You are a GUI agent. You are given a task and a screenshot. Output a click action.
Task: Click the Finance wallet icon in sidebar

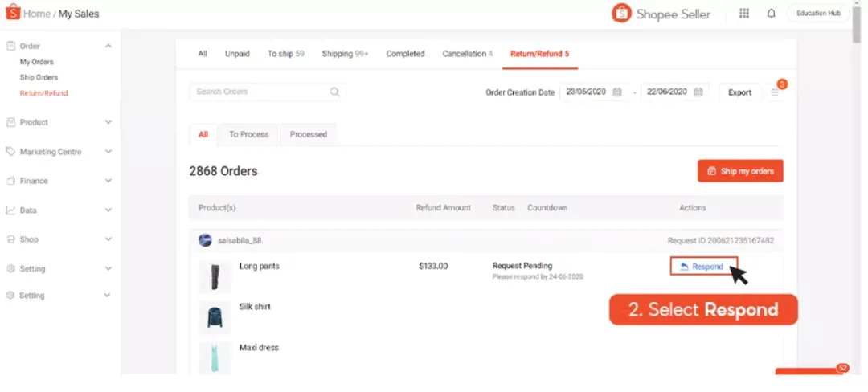(10, 181)
